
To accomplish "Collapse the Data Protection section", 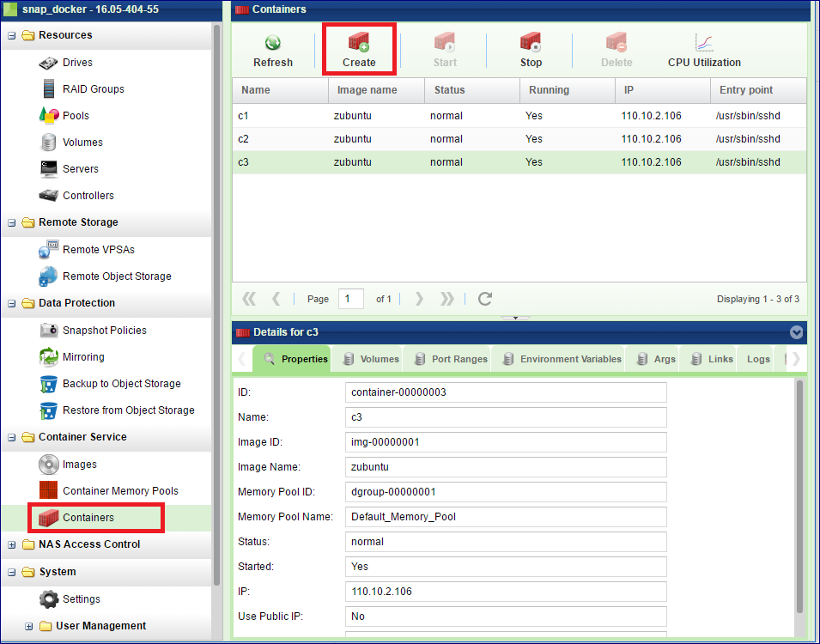I will click(x=11, y=303).
